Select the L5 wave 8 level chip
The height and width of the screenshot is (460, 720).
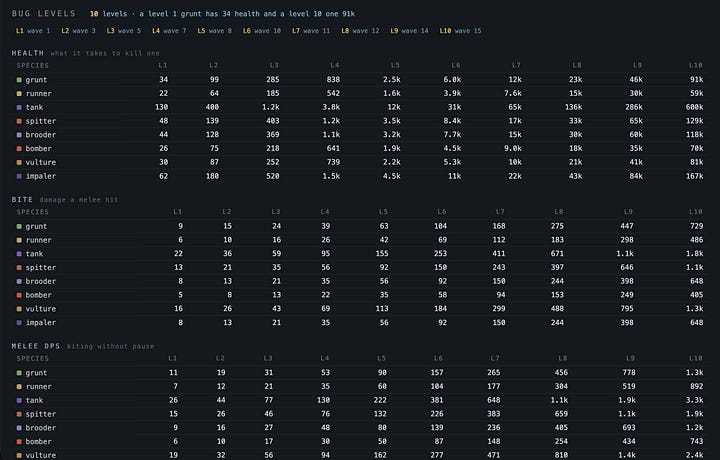coord(215,31)
